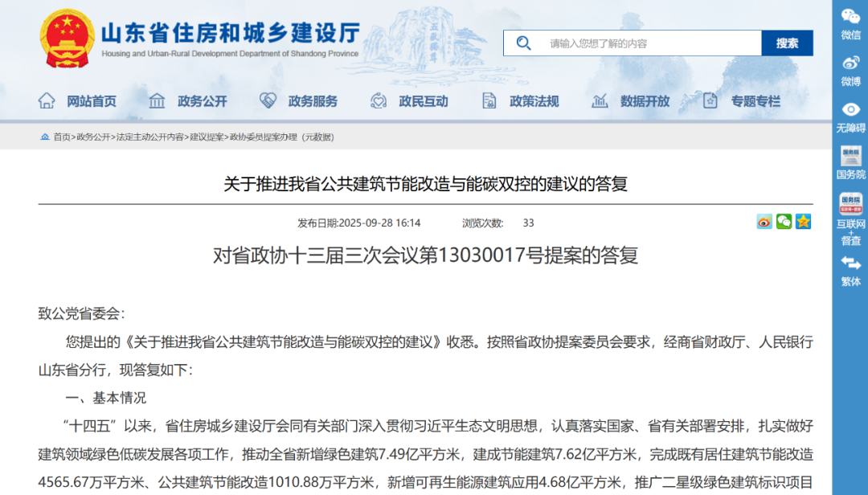
Task: Open 微博 in the right sidebar
Action: tap(850, 71)
